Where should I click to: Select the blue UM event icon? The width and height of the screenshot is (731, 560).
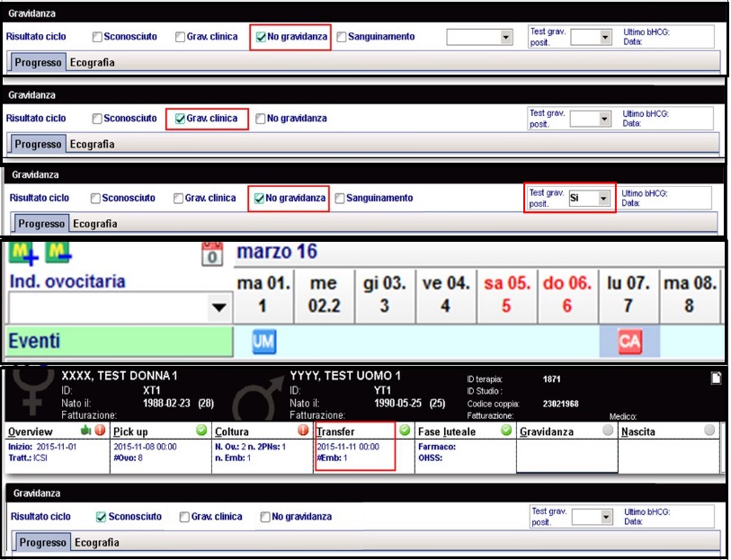click(x=263, y=342)
